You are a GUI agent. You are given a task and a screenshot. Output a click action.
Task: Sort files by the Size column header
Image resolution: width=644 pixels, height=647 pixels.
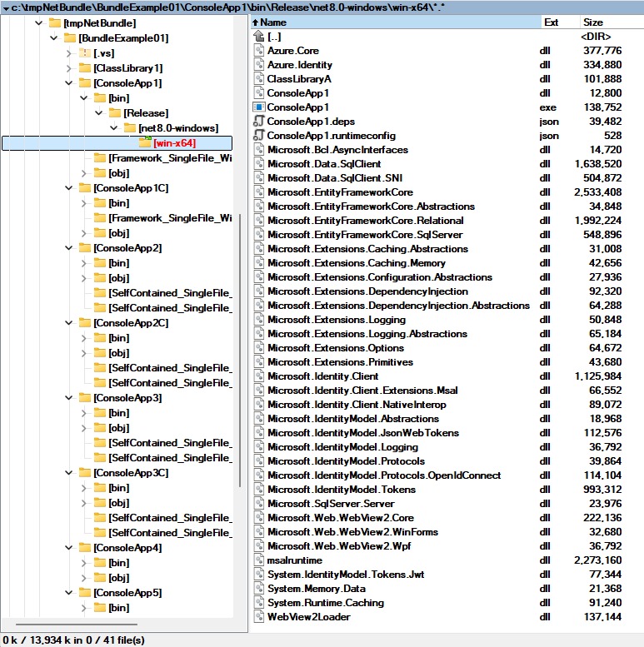[611, 22]
